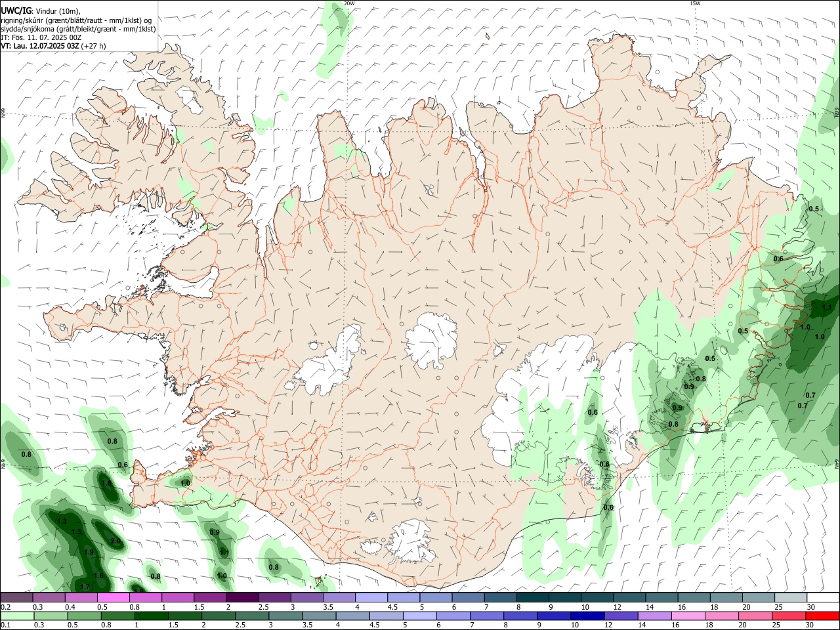840x630 pixels.
Task: Select the 'VT: Lau. 12.07.2025 03Z (+27 h)' line
Action: pos(53,46)
